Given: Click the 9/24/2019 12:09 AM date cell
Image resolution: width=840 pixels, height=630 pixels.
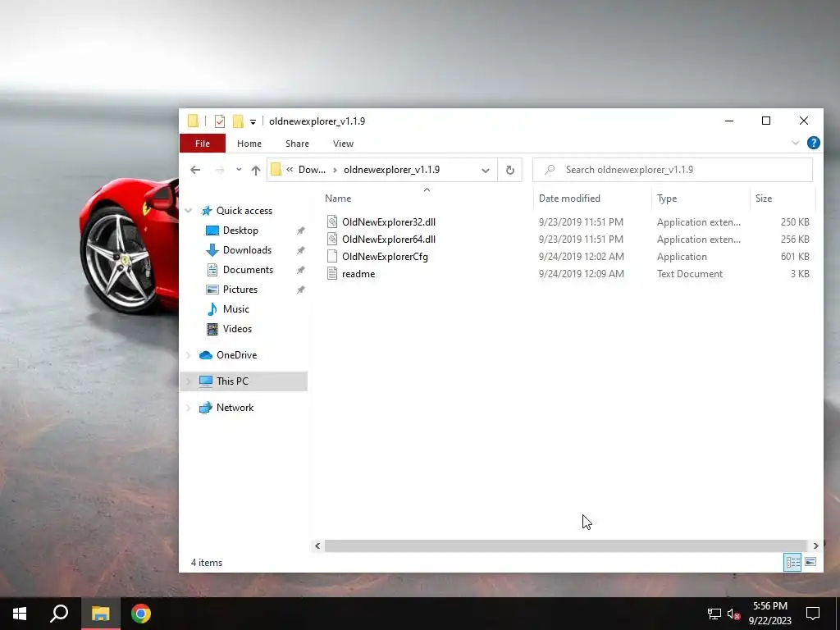Looking at the screenshot, I should [x=582, y=274].
